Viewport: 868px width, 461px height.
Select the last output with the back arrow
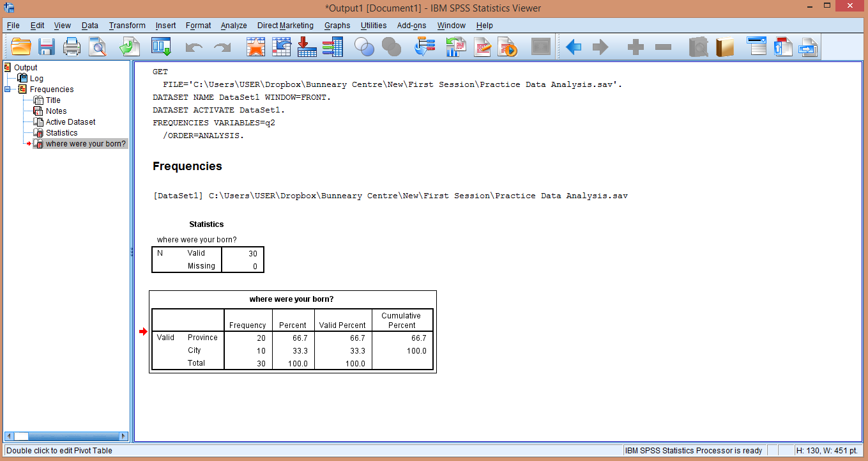click(x=573, y=46)
